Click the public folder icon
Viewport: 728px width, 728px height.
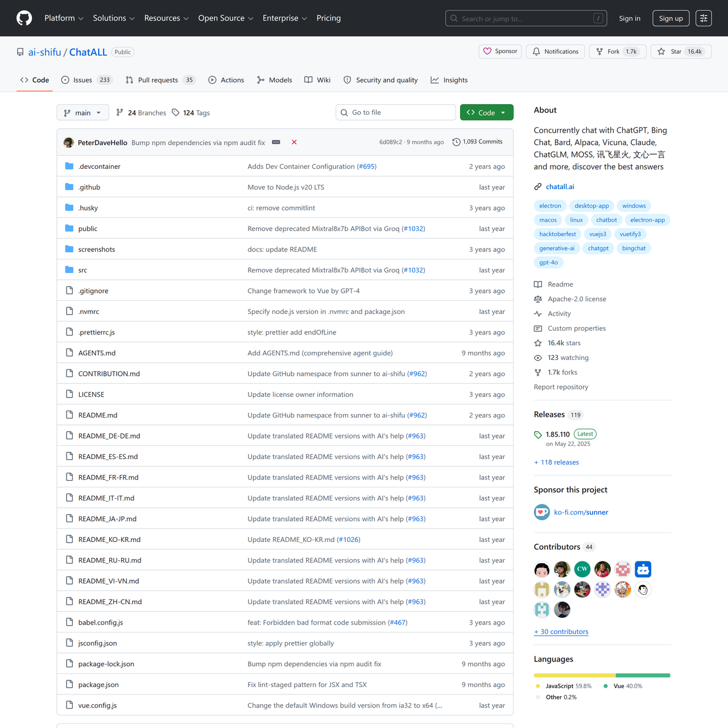(x=69, y=228)
